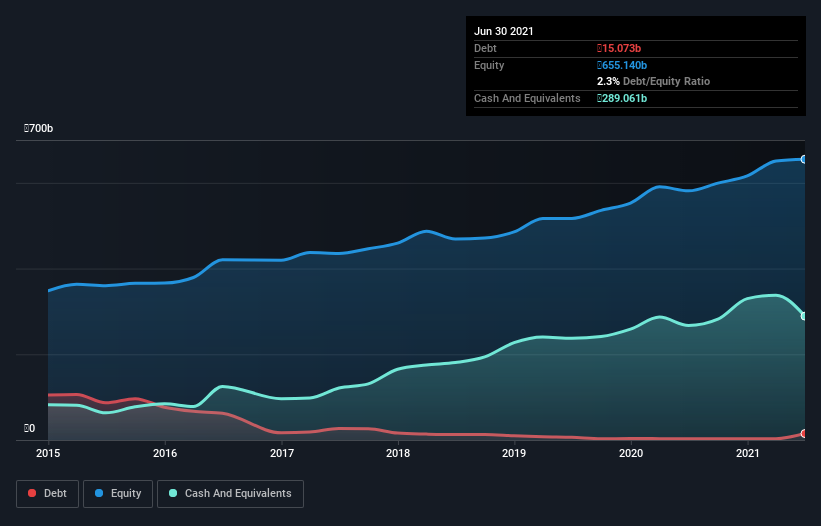Click the 2021 x-axis label
This screenshot has height=526, width=821.
pos(748,453)
